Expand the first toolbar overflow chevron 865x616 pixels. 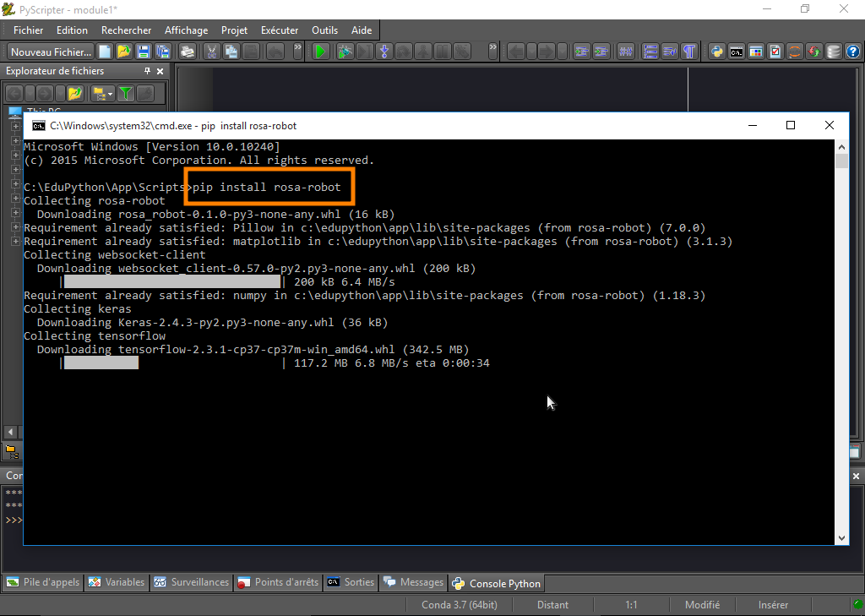[297, 50]
